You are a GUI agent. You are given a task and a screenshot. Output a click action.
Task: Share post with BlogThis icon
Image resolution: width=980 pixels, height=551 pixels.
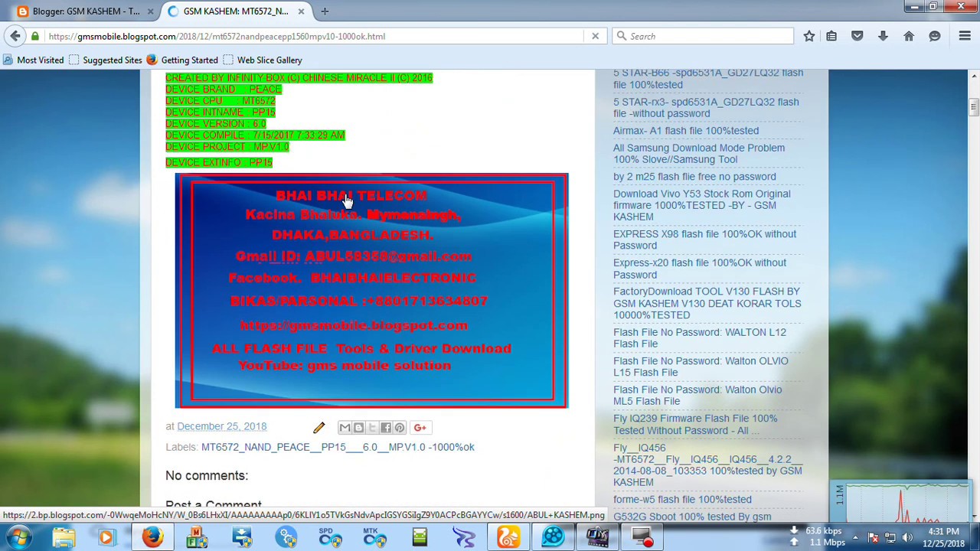pyautogui.click(x=358, y=427)
